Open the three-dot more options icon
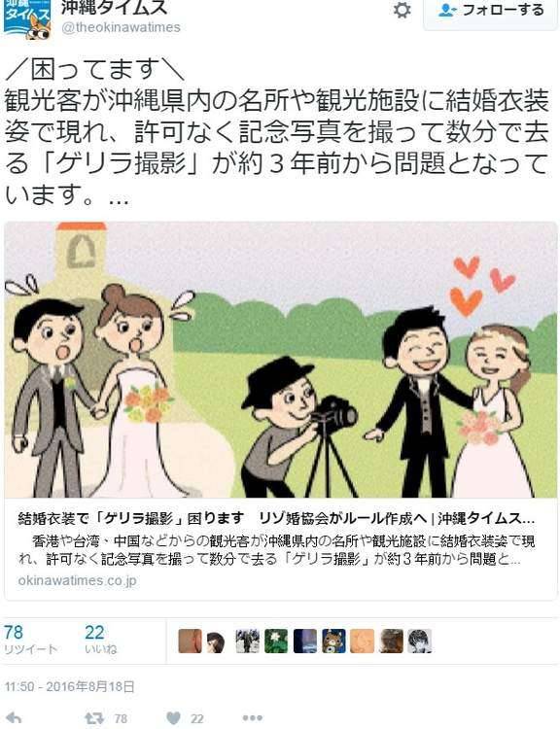The width and height of the screenshot is (560, 729). pyautogui.click(x=252, y=718)
